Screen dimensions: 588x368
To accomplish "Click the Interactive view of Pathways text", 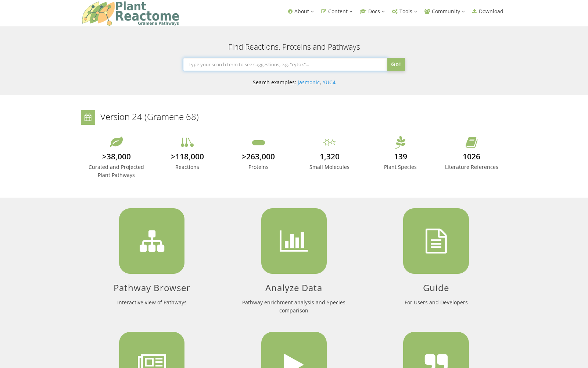I will click(x=152, y=302).
